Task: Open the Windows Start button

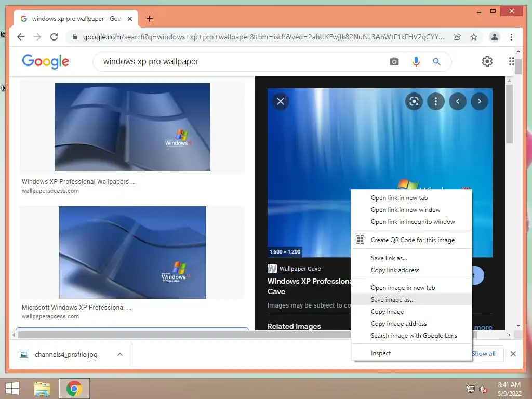Action: coord(12,389)
